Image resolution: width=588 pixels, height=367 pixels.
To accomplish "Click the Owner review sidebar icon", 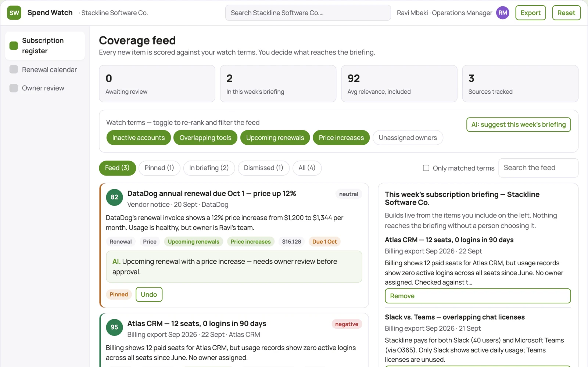I will [14, 88].
